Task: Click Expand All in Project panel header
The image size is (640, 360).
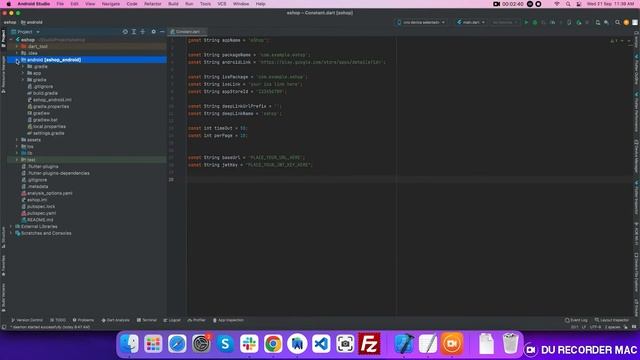Action: [x=134, y=32]
